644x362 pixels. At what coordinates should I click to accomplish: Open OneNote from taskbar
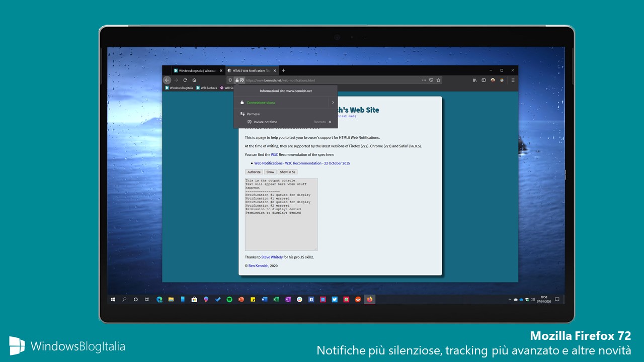click(x=288, y=299)
